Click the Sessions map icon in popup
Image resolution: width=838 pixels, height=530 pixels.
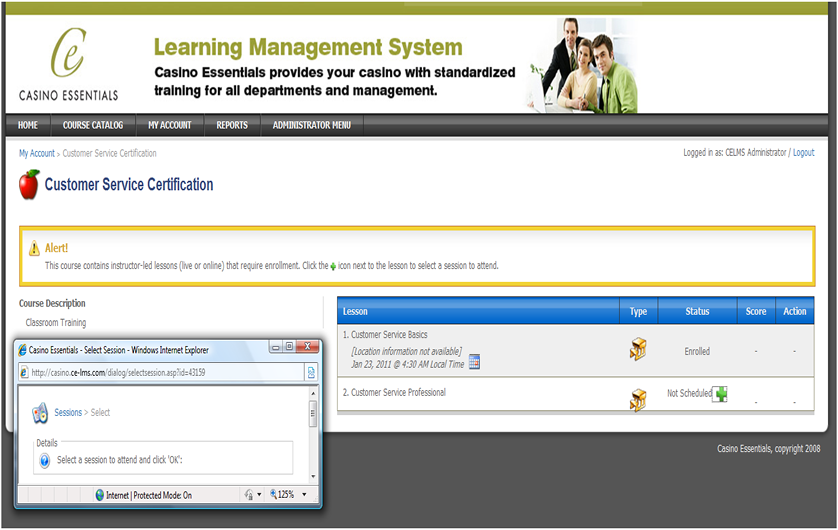[x=40, y=413]
